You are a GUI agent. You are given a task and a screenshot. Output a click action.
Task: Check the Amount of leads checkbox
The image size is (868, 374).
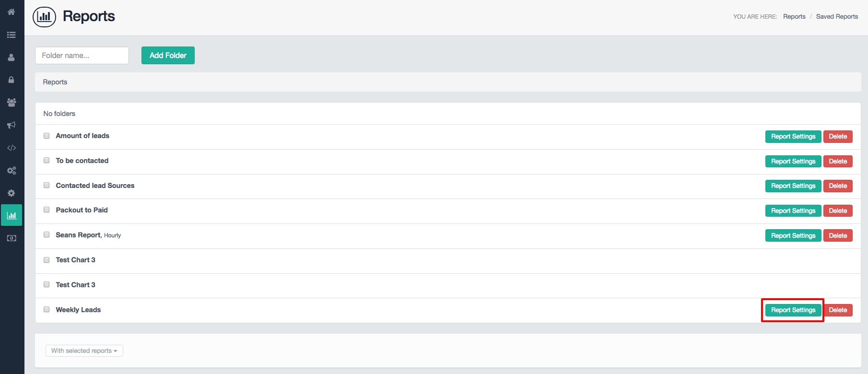pyautogui.click(x=46, y=135)
